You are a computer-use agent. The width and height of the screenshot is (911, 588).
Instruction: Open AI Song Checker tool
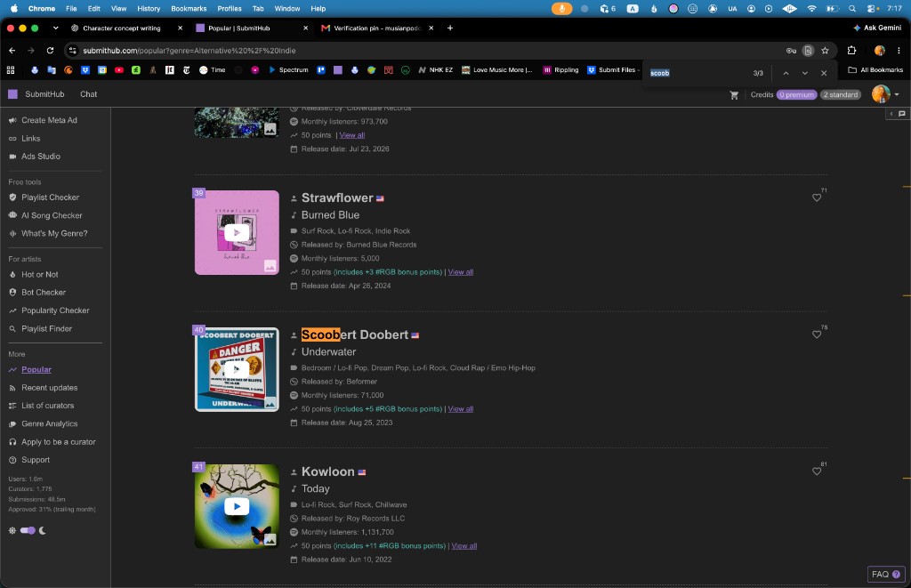(52, 215)
